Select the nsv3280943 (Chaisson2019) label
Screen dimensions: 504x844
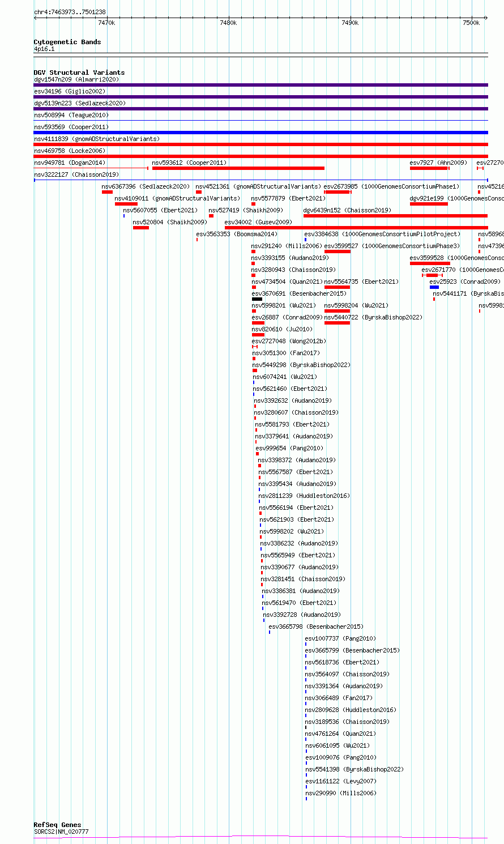point(293,270)
